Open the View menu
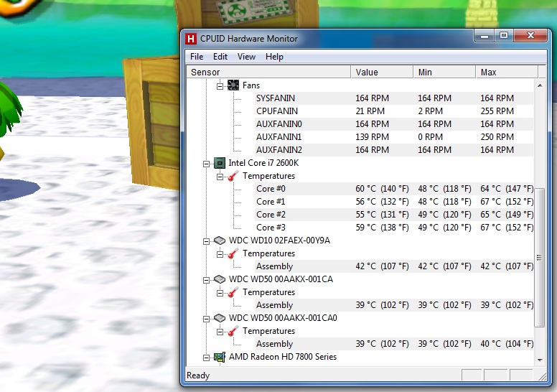The width and height of the screenshot is (557, 392). click(x=246, y=57)
